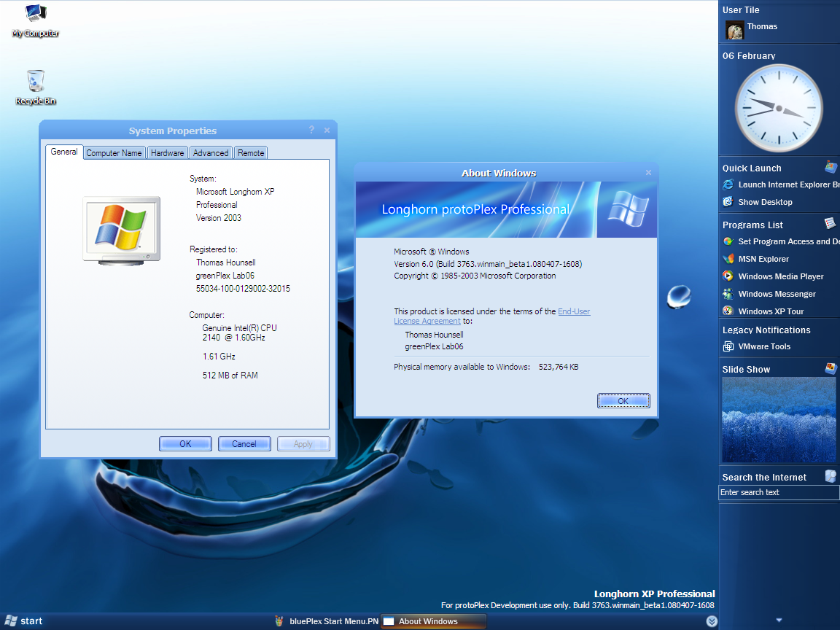The height and width of the screenshot is (630, 840).
Task: Click Cancel in System Properties
Action: coord(244,444)
